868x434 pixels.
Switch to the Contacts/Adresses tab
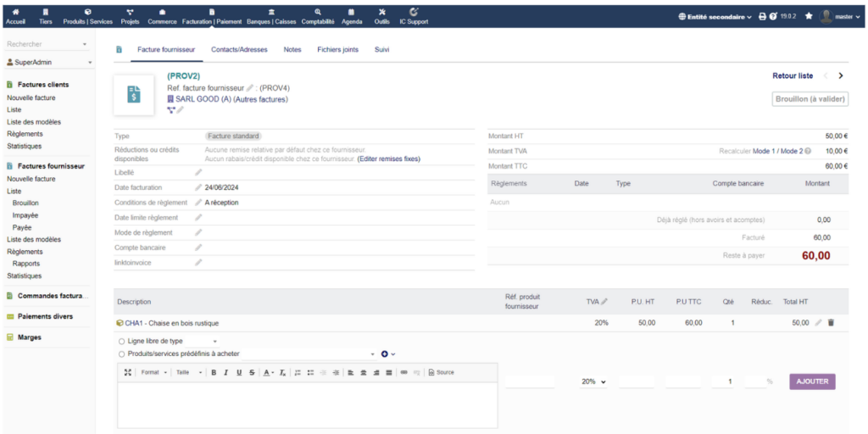[x=239, y=50]
